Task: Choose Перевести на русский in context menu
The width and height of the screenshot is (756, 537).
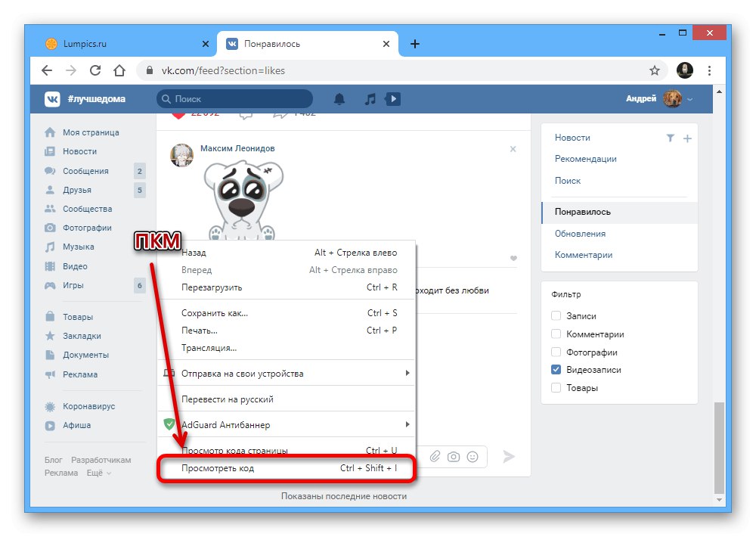Action: [x=287, y=399]
